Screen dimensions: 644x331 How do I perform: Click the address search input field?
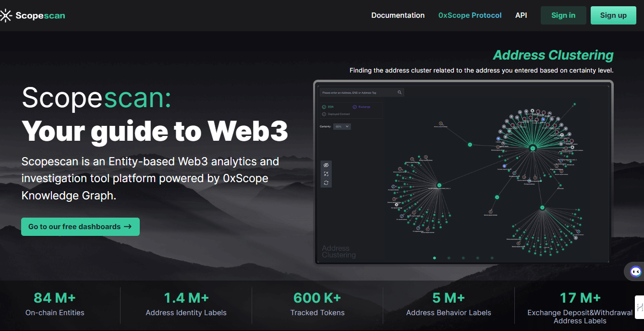point(358,92)
